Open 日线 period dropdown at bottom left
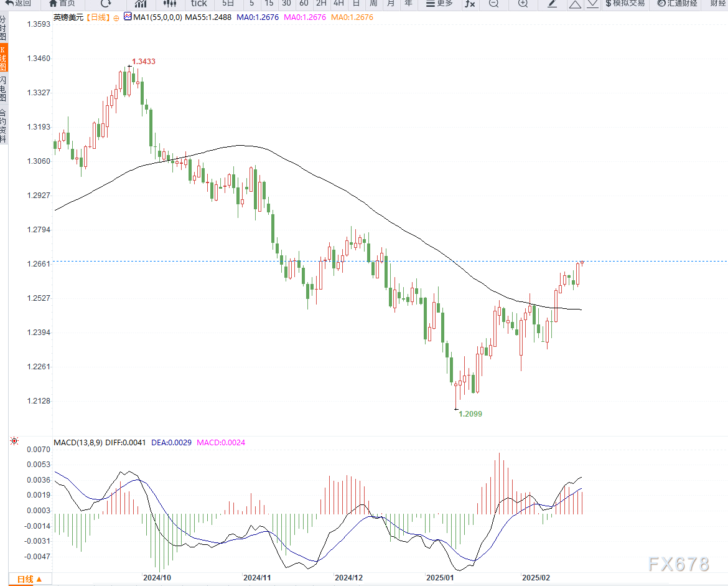728x586 pixels. click(x=29, y=579)
